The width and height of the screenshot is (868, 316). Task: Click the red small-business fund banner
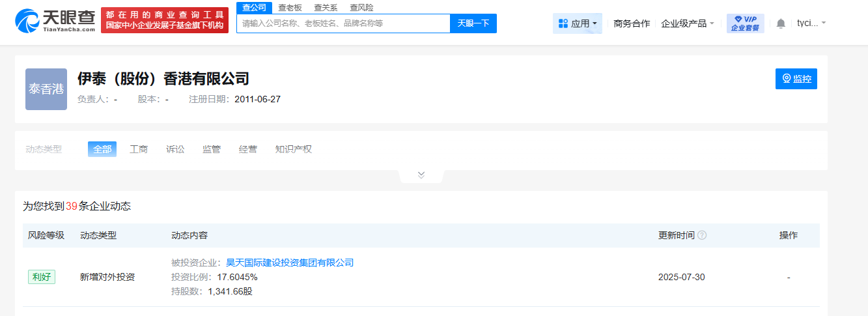pyautogui.click(x=165, y=20)
